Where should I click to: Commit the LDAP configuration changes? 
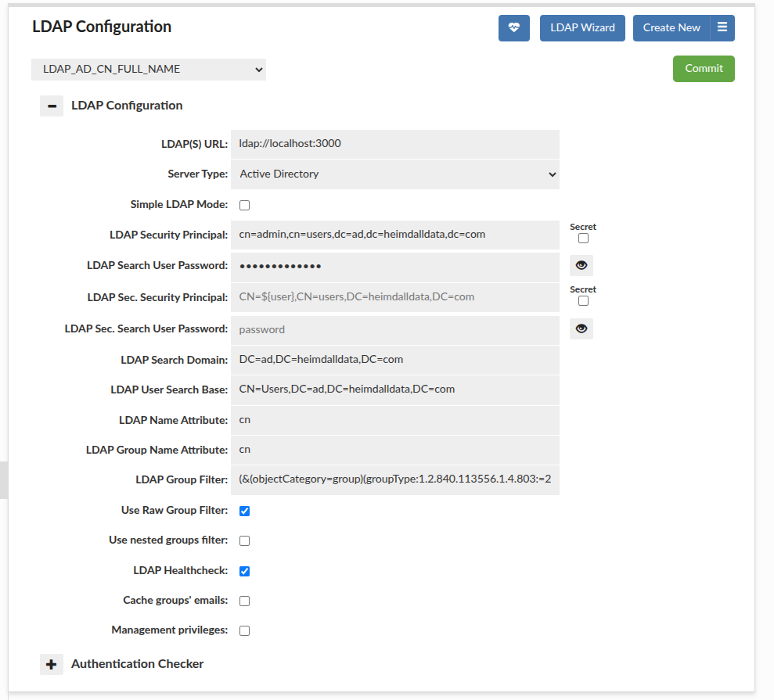[x=703, y=68]
